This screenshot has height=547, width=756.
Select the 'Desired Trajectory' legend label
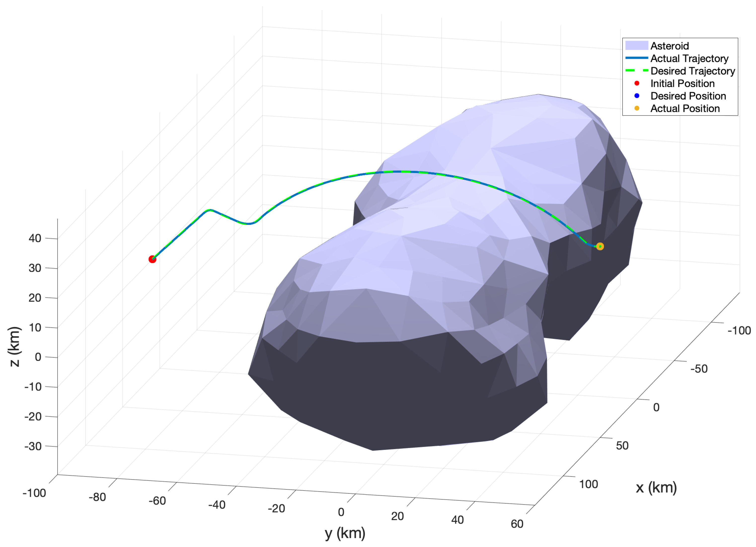(x=693, y=71)
